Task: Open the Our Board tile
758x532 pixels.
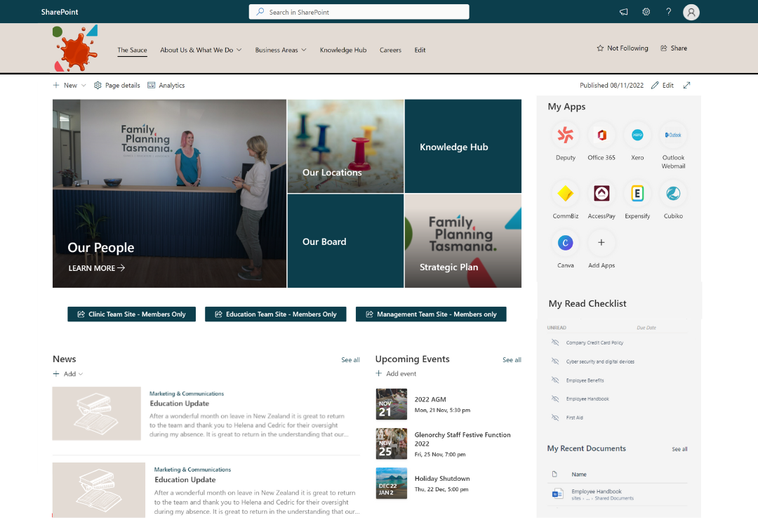Action: (345, 241)
